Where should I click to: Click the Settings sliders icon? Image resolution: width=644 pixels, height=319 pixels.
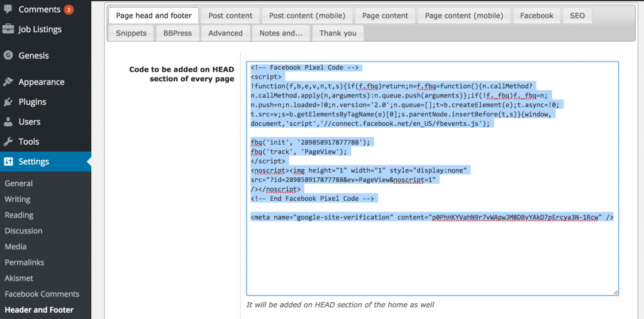8,162
